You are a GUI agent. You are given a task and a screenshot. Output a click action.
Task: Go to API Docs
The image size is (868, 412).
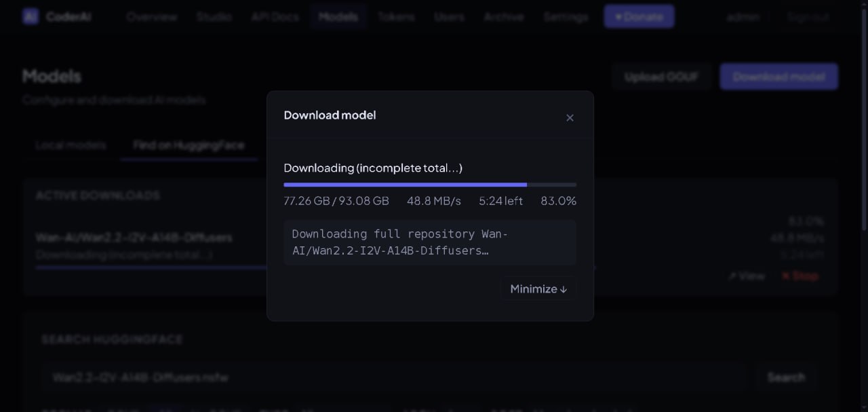point(275,16)
